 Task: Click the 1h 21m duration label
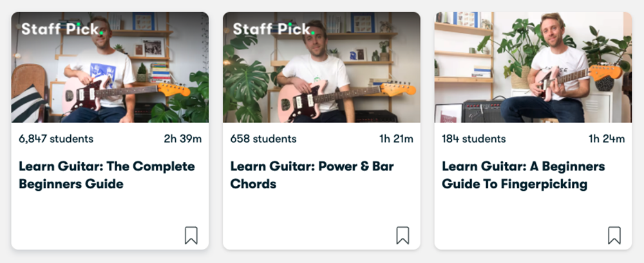pos(395,139)
